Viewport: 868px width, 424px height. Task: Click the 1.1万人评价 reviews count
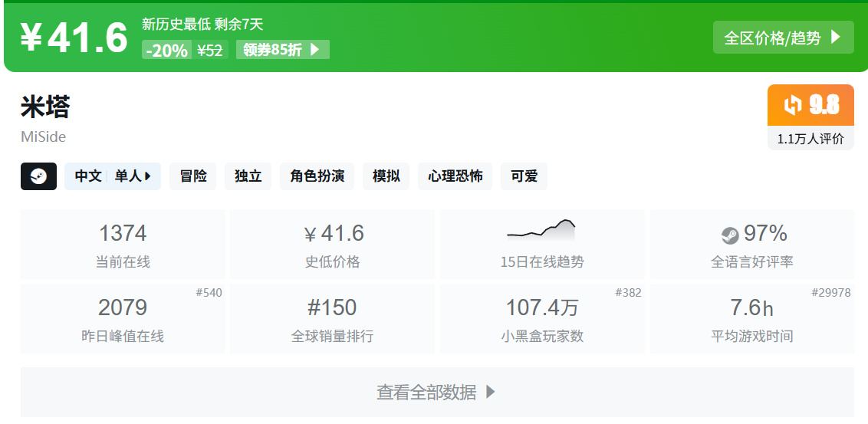point(810,139)
